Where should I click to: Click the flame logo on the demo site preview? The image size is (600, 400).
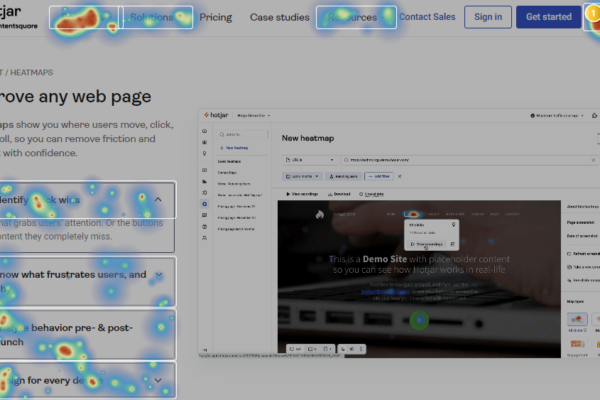tap(320, 214)
